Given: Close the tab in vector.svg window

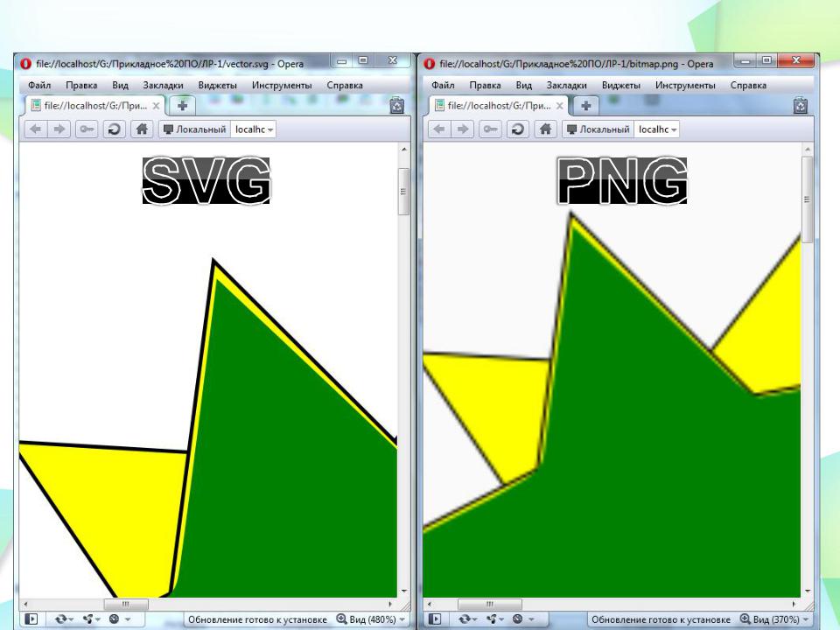Looking at the screenshot, I should [156, 106].
